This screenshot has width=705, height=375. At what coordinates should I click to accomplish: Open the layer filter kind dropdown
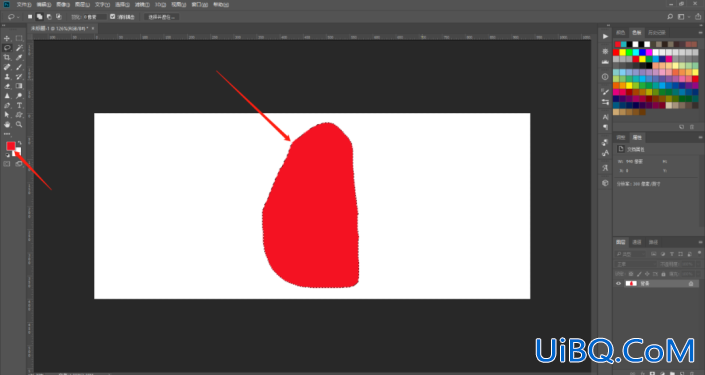631,254
